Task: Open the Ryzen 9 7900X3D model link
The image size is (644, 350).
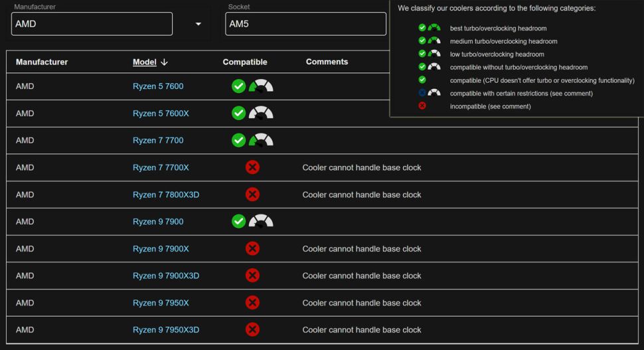Action: [166, 276]
